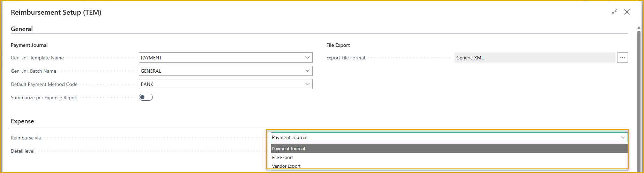Click the scroll up arrow on the scrollbar
The height and width of the screenshot is (173, 644).
[639, 28]
